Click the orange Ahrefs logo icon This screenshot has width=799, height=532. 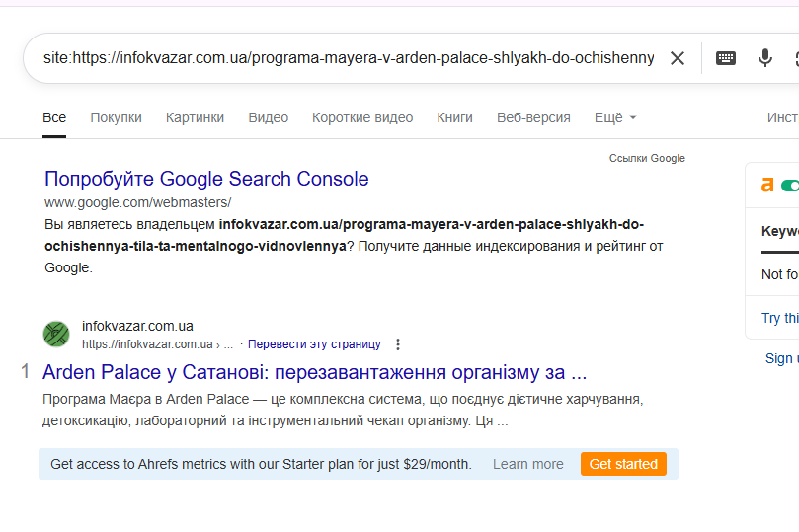click(x=767, y=186)
